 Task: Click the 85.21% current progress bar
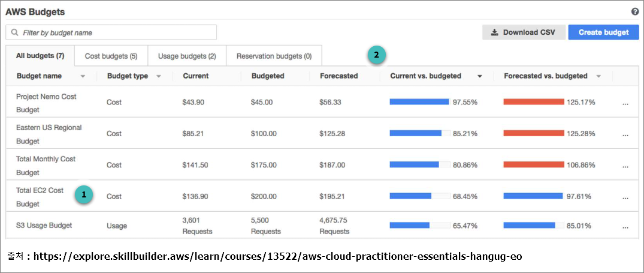tap(420, 133)
